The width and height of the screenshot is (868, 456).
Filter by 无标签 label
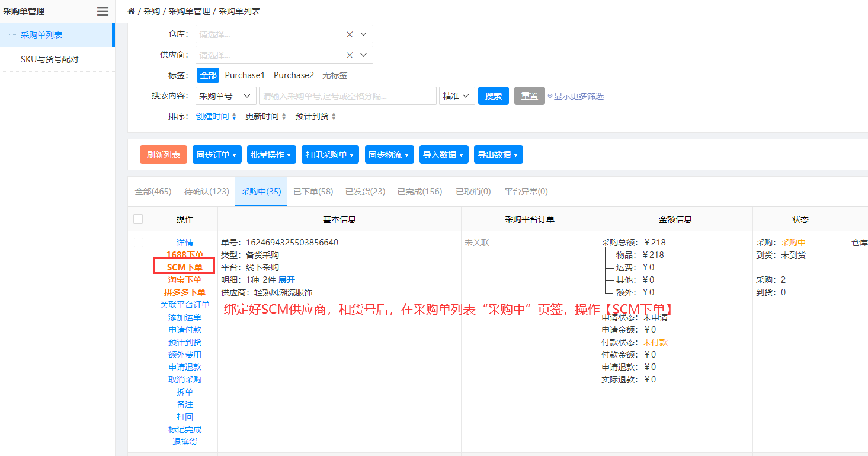[335, 75]
